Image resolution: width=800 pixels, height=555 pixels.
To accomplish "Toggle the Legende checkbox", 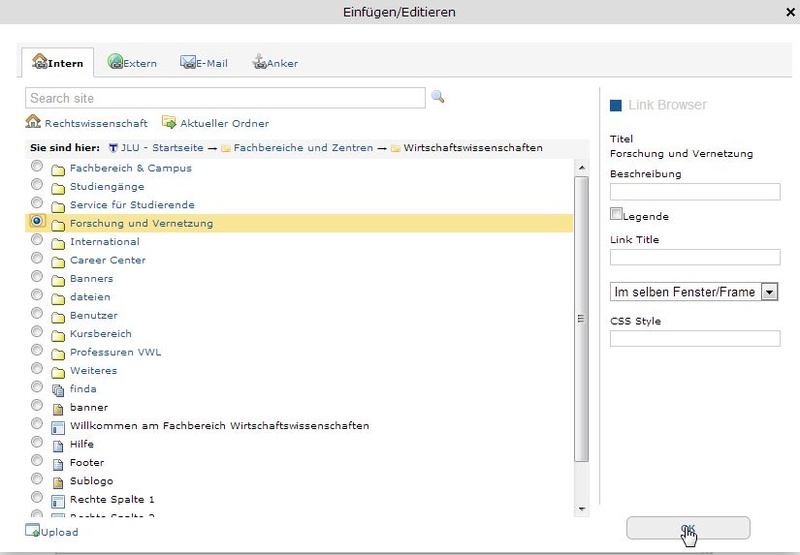I will pyautogui.click(x=616, y=214).
